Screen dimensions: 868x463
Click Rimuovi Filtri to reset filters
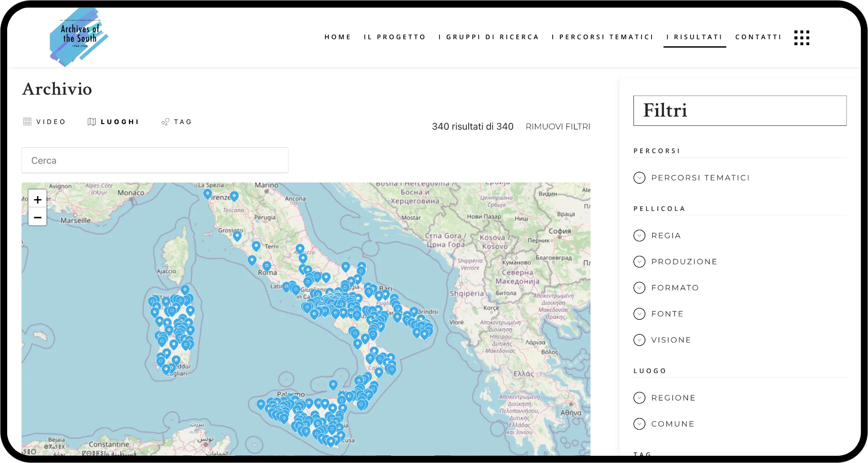[558, 127]
